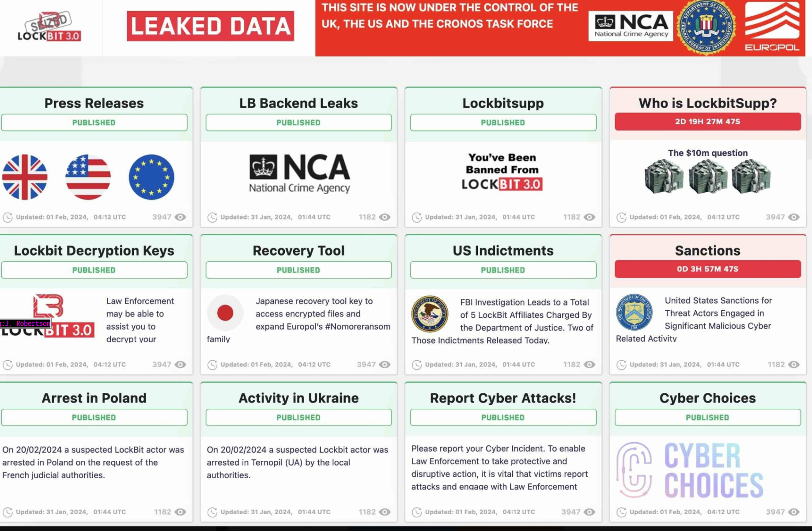Click the Who is LockbitSupp countdown timer
812x531 pixels.
(707, 122)
